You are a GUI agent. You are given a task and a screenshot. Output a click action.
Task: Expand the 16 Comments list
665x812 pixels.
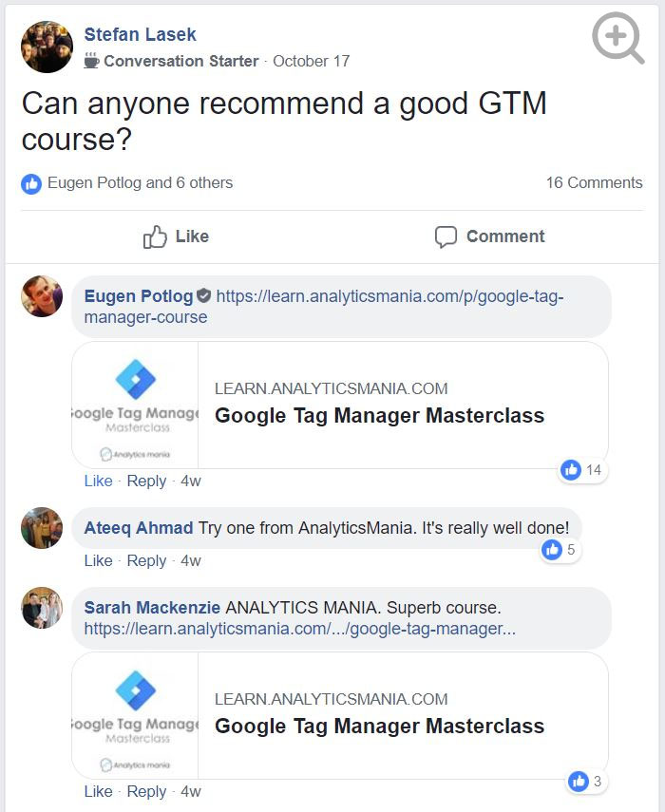tap(594, 182)
